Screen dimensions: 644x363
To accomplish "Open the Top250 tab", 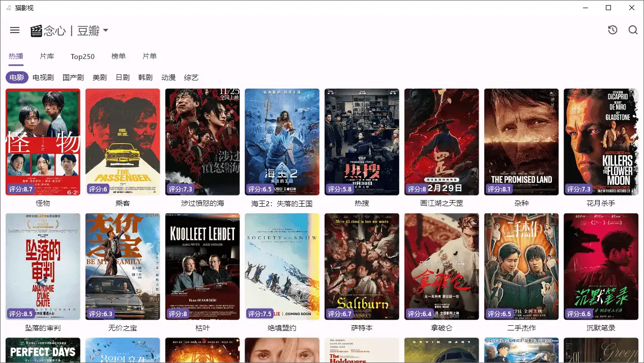I will pos(82,57).
